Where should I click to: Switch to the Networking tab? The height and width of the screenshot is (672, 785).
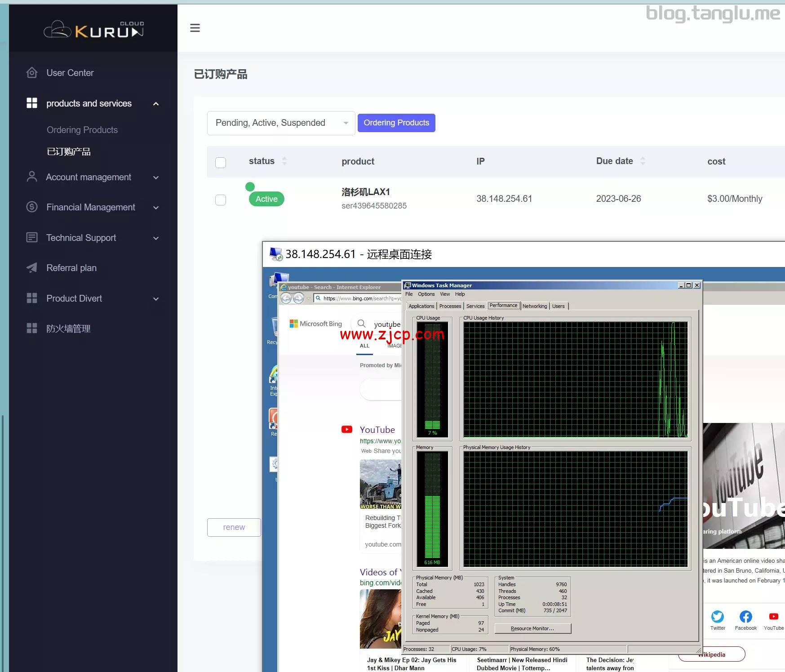click(x=535, y=306)
